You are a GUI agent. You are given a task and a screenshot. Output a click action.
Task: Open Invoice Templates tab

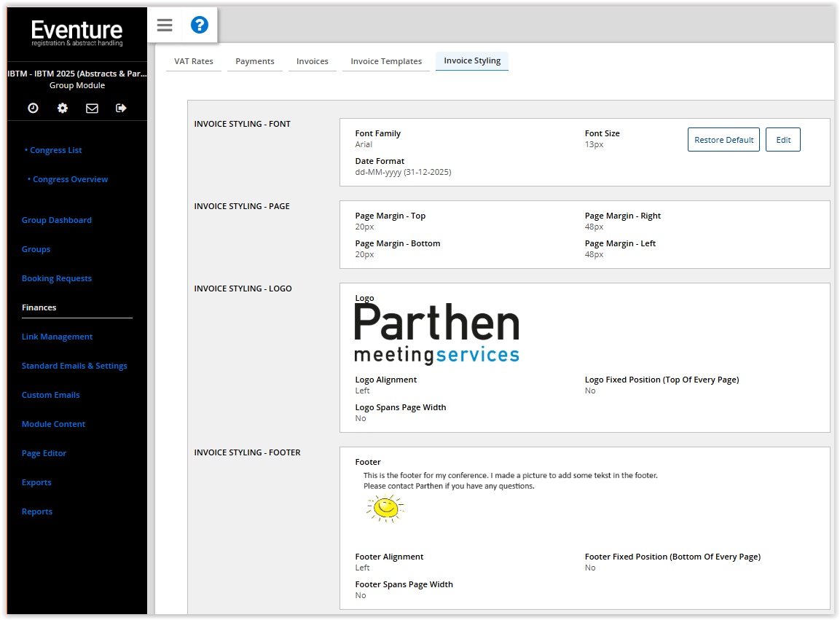386,61
